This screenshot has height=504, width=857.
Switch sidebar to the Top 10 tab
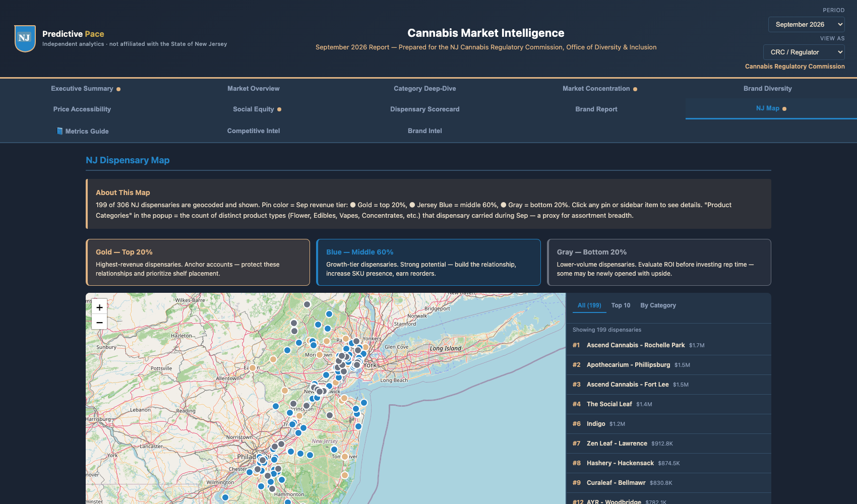coord(621,305)
